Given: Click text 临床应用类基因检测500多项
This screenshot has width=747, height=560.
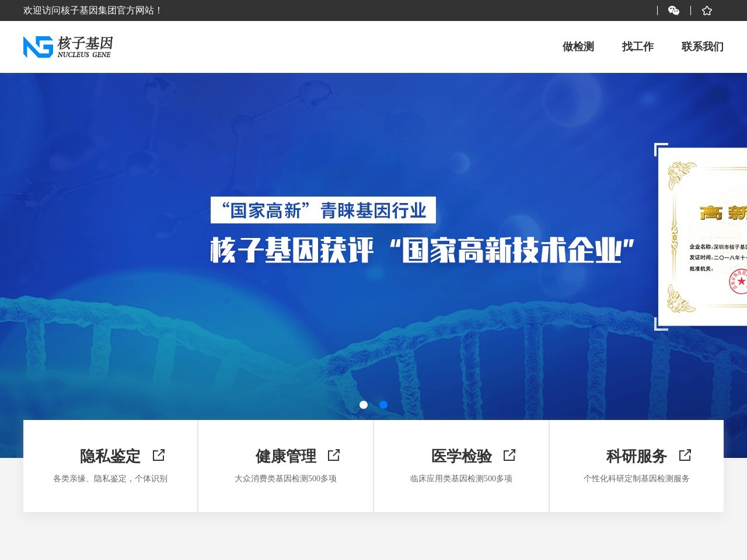Looking at the screenshot, I should tap(462, 478).
